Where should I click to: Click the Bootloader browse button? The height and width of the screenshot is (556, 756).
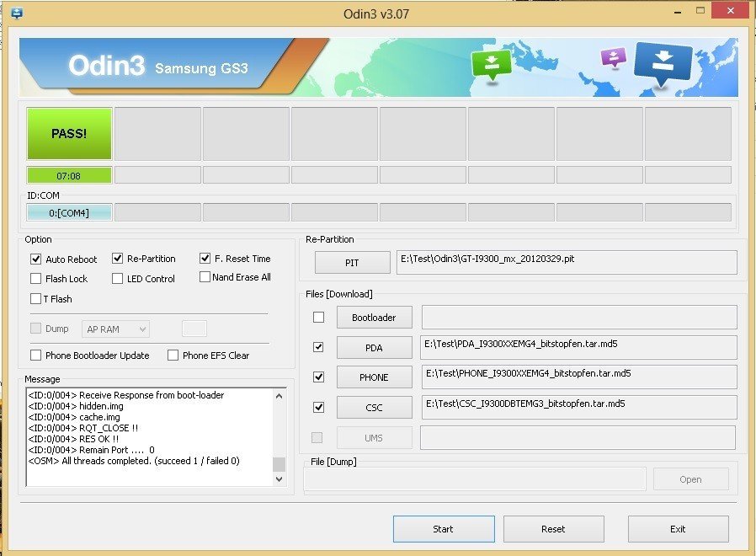[374, 317]
